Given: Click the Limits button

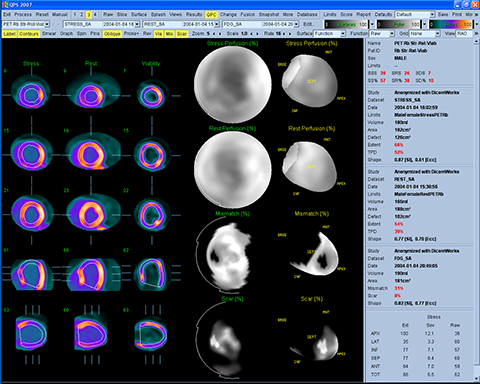Looking at the screenshot, I should (330, 15).
